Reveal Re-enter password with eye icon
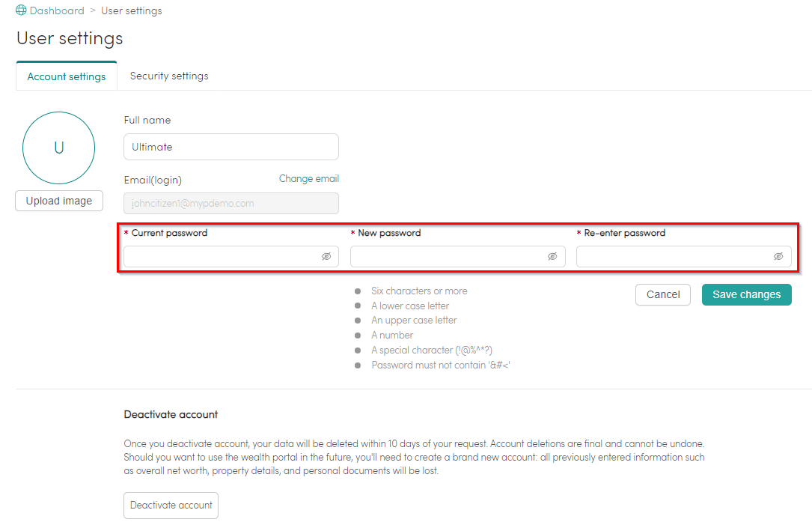This screenshot has width=812, height=528. (x=778, y=256)
